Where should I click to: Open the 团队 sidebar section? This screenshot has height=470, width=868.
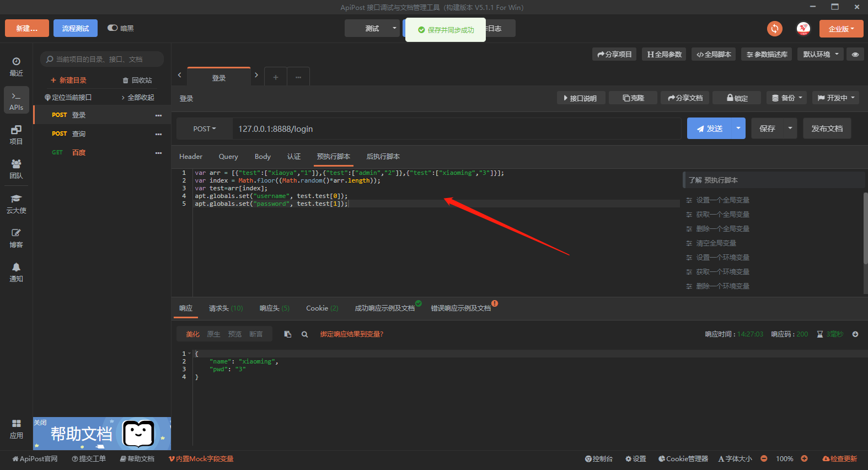click(16, 169)
